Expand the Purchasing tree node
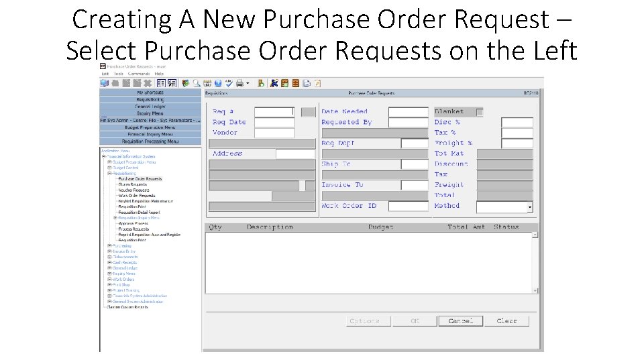Image resolution: width=644 pixels, height=362 pixels. pos(109,246)
